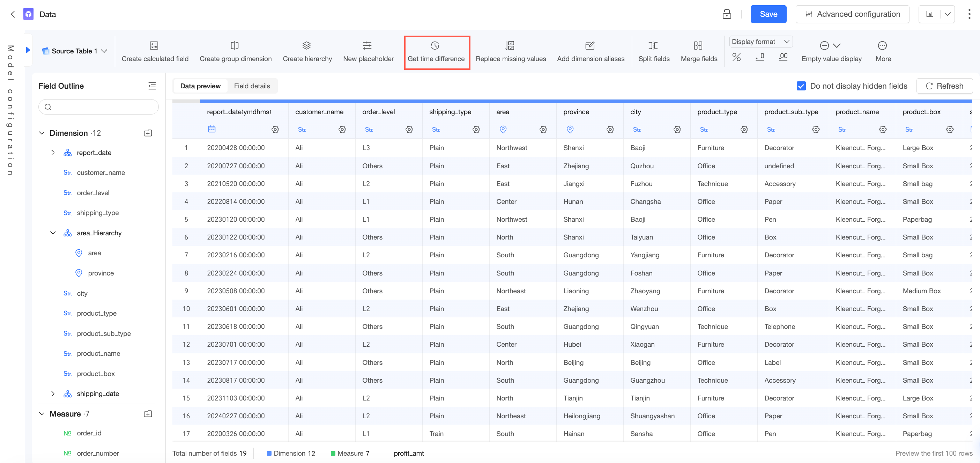Click the Split fields icon
Image resolution: width=980 pixels, height=463 pixels.
653,46
